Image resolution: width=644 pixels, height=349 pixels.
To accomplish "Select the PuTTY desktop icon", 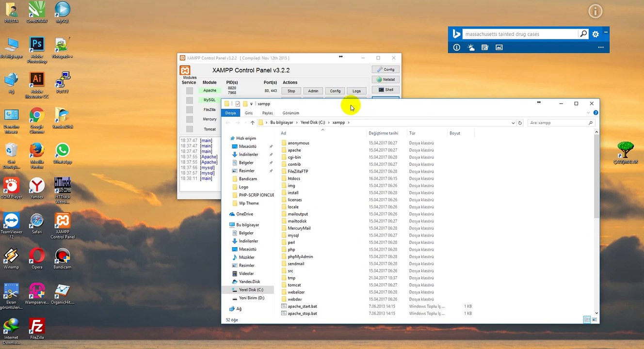I will tap(62, 83).
